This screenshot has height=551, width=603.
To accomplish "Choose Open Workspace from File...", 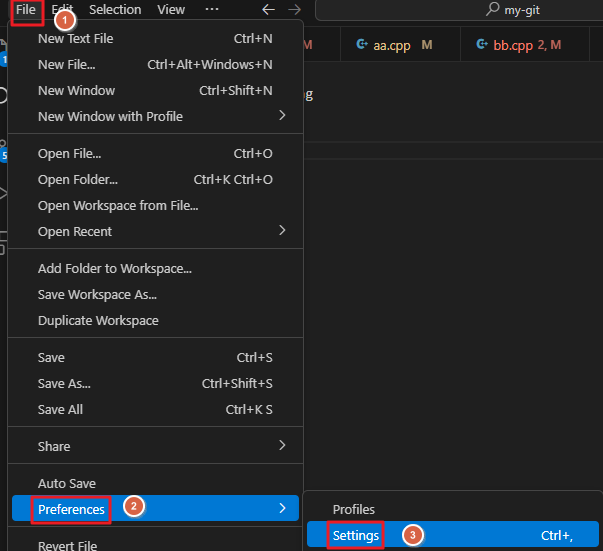I will tap(155, 206).
